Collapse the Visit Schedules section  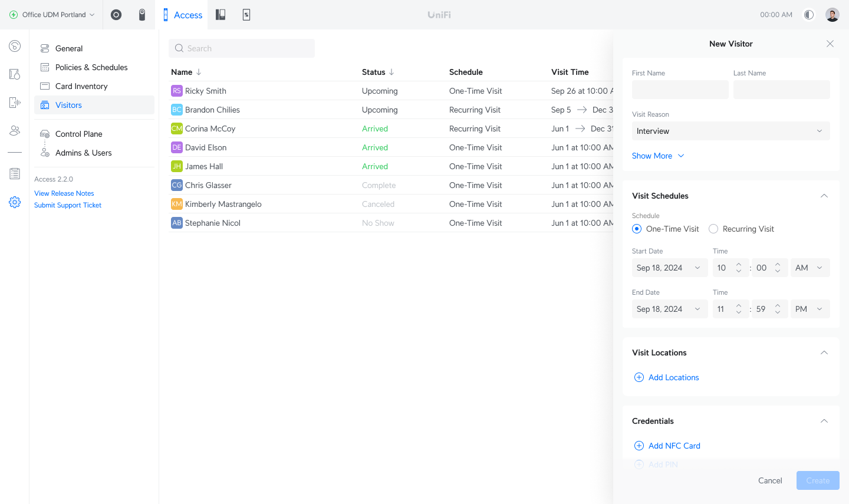[x=824, y=196]
